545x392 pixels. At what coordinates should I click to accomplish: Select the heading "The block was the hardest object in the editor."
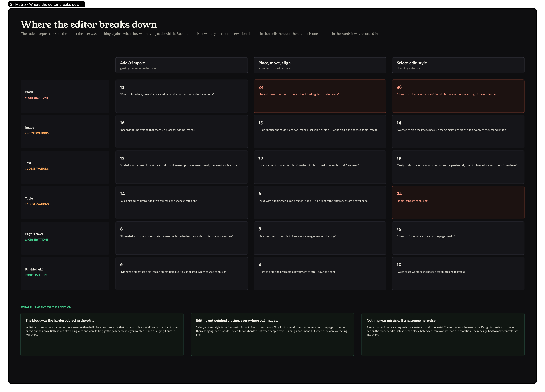(x=61, y=321)
